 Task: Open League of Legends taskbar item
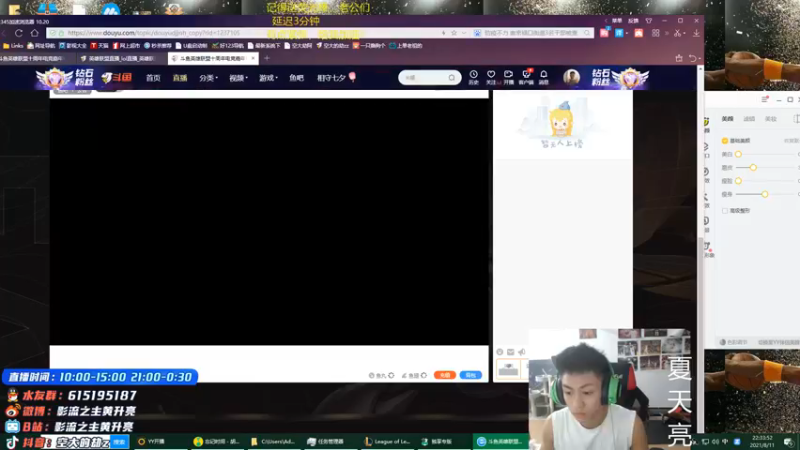coord(389,442)
